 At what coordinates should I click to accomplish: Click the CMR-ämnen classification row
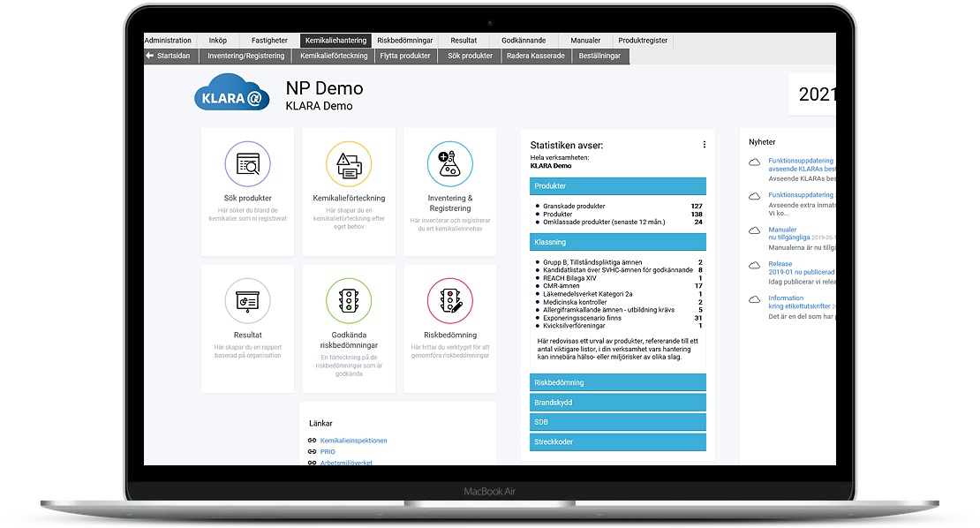(619, 285)
